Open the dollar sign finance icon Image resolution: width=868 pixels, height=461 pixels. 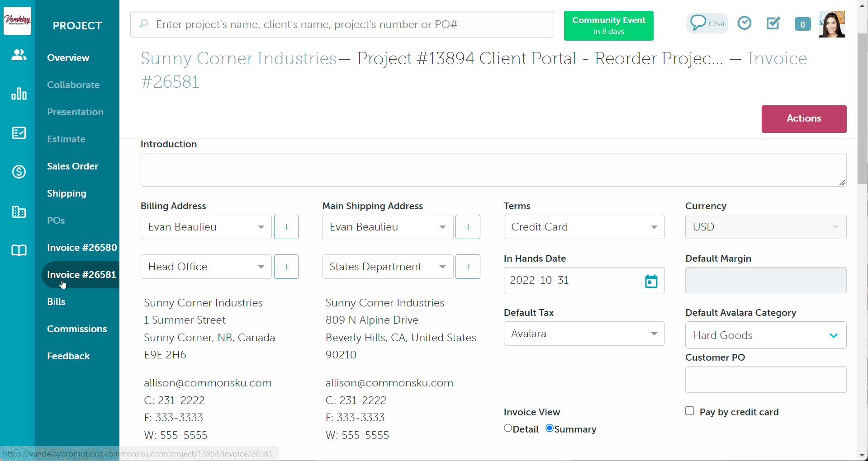click(18, 172)
